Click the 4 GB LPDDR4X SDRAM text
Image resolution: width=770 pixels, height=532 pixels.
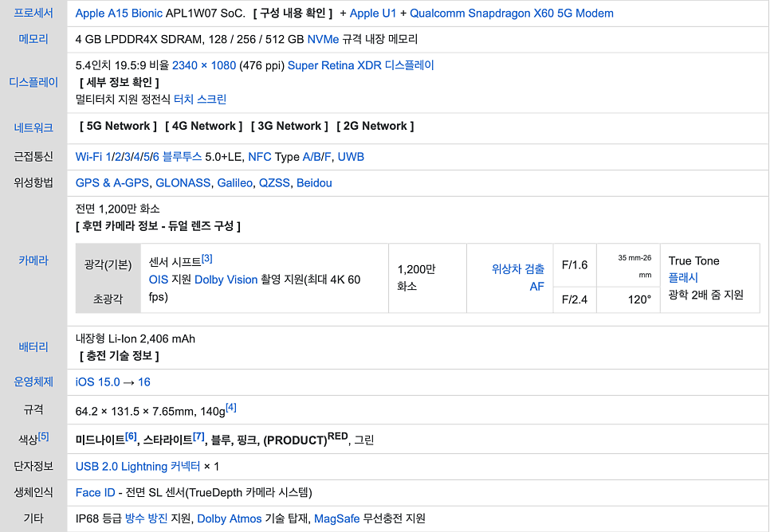(139, 39)
